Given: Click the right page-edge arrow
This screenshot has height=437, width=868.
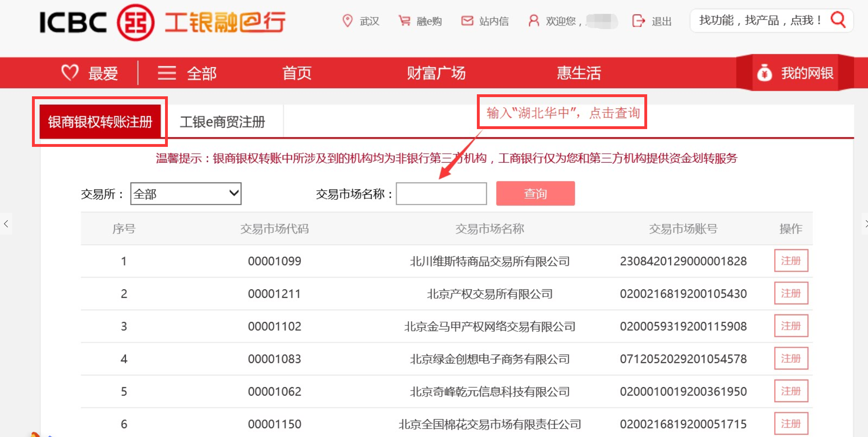Looking at the screenshot, I should coord(865,223).
